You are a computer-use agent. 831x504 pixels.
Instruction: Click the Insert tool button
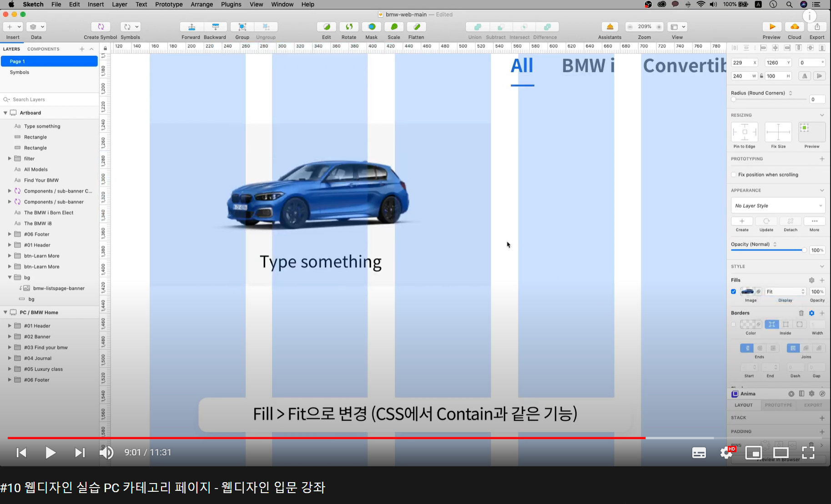(13, 27)
